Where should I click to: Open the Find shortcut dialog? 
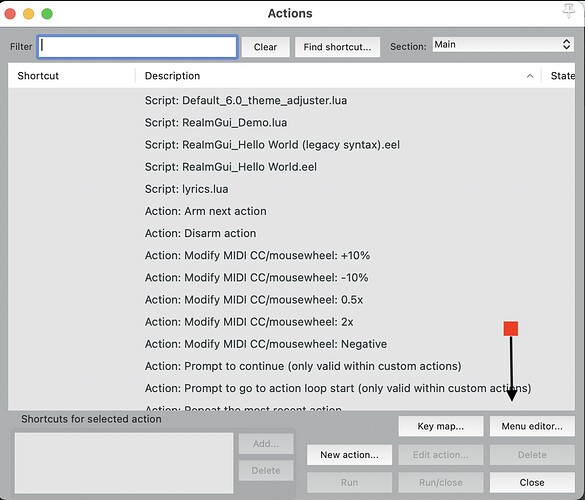click(x=337, y=47)
